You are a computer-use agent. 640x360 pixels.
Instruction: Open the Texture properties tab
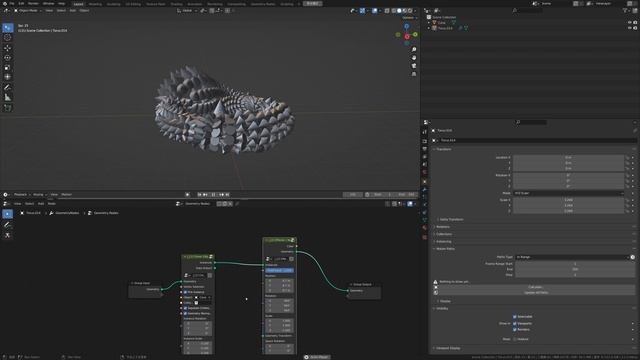pos(424,237)
